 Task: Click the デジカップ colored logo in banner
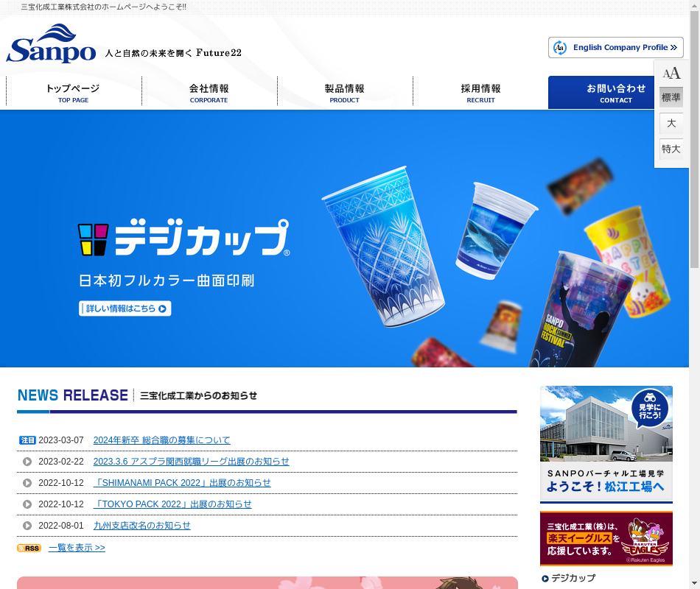tap(94, 239)
